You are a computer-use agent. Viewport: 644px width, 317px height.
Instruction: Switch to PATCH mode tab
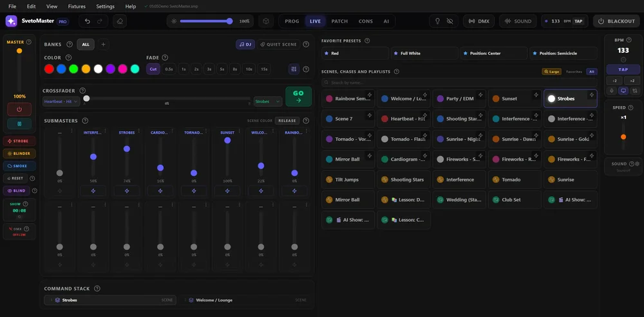tap(339, 21)
